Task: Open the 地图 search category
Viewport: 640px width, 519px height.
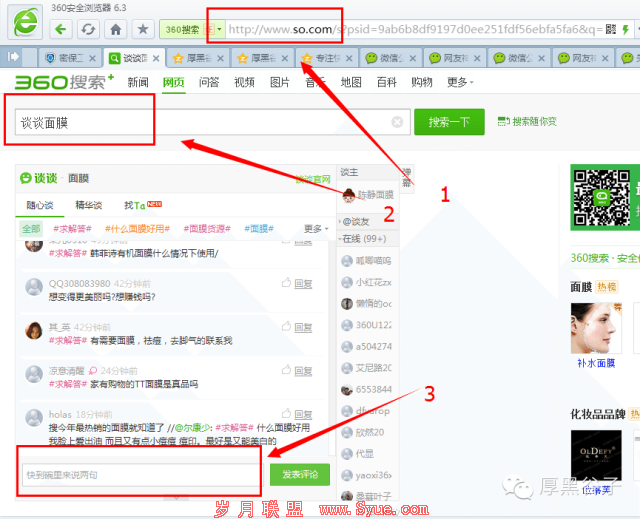Action: 351,82
